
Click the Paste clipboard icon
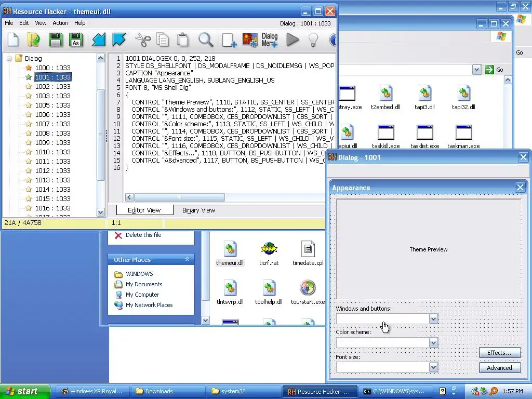(183, 39)
